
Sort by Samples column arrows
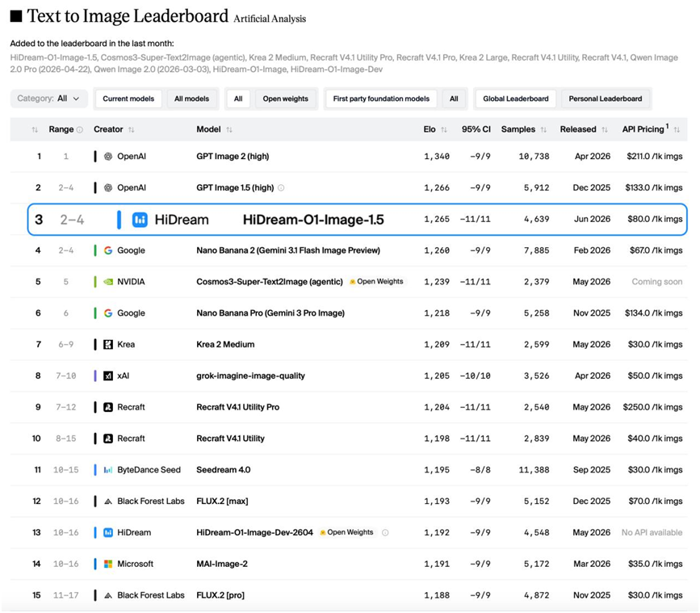pyautogui.click(x=543, y=130)
